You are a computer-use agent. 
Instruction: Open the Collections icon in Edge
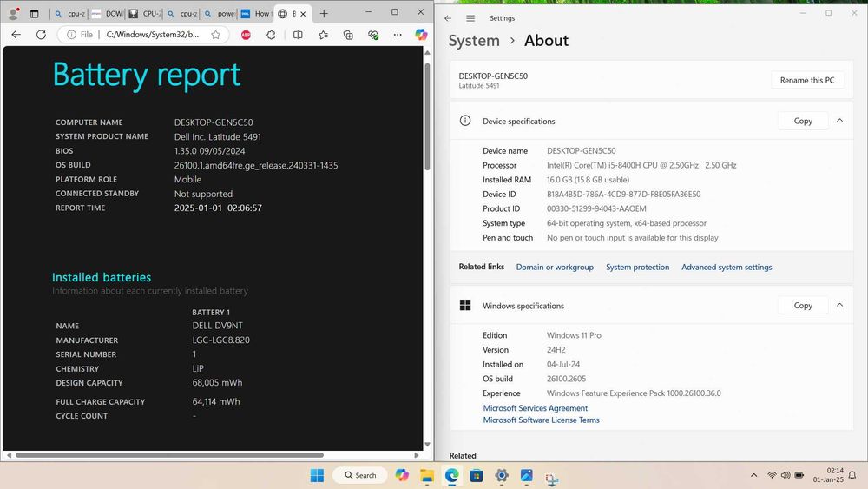pos(348,35)
